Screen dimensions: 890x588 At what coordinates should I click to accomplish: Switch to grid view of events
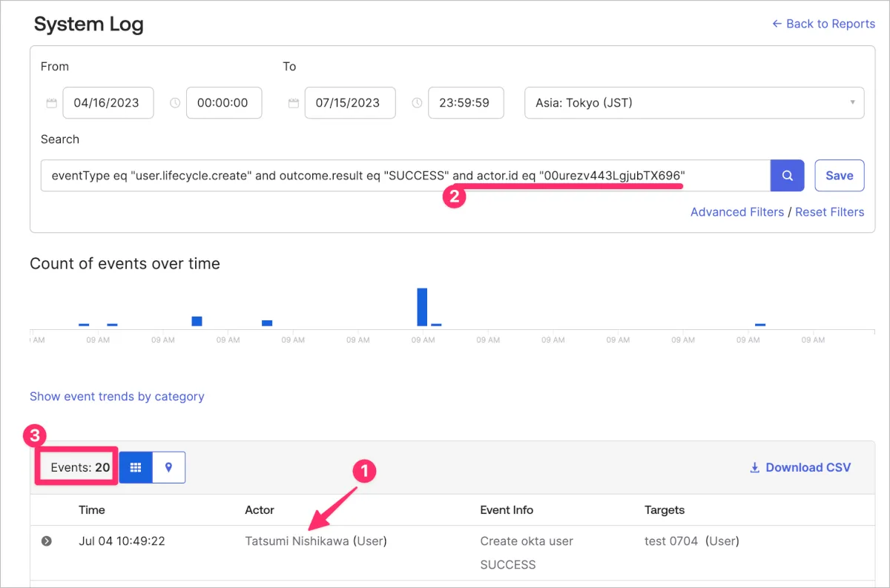tap(136, 468)
